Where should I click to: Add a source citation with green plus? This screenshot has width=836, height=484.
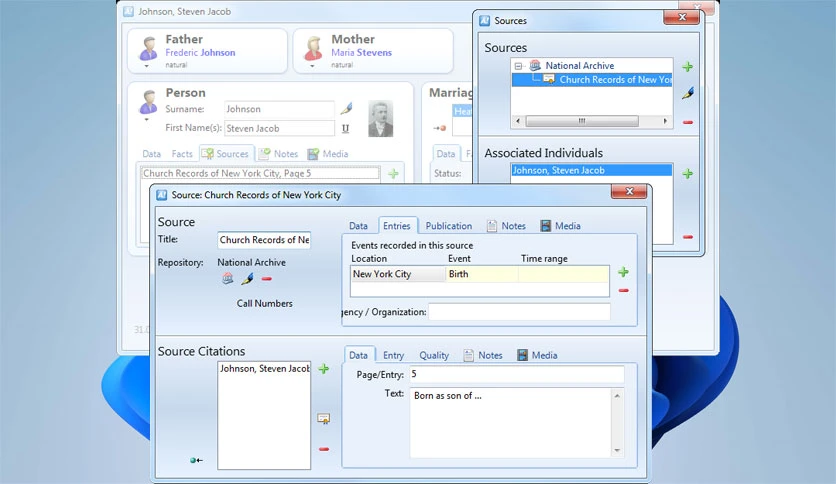coord(324,368)
